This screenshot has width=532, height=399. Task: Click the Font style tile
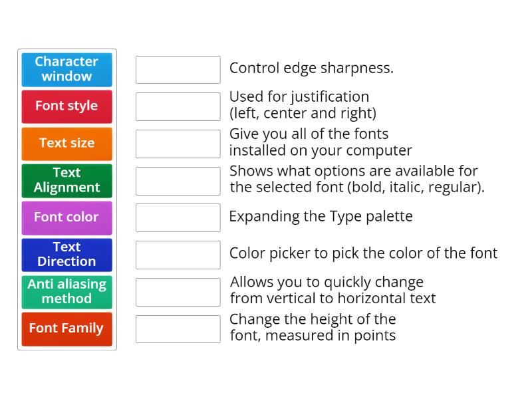(66, 106)
